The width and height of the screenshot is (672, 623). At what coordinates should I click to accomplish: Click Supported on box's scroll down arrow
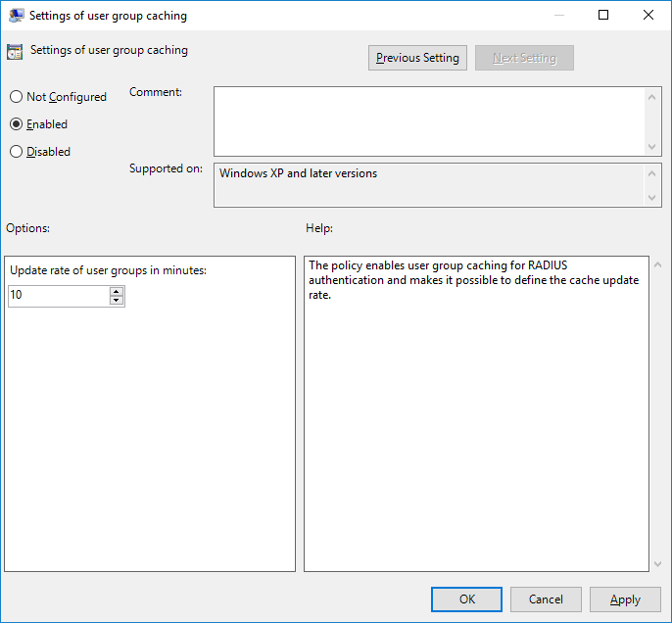[653, 197]
